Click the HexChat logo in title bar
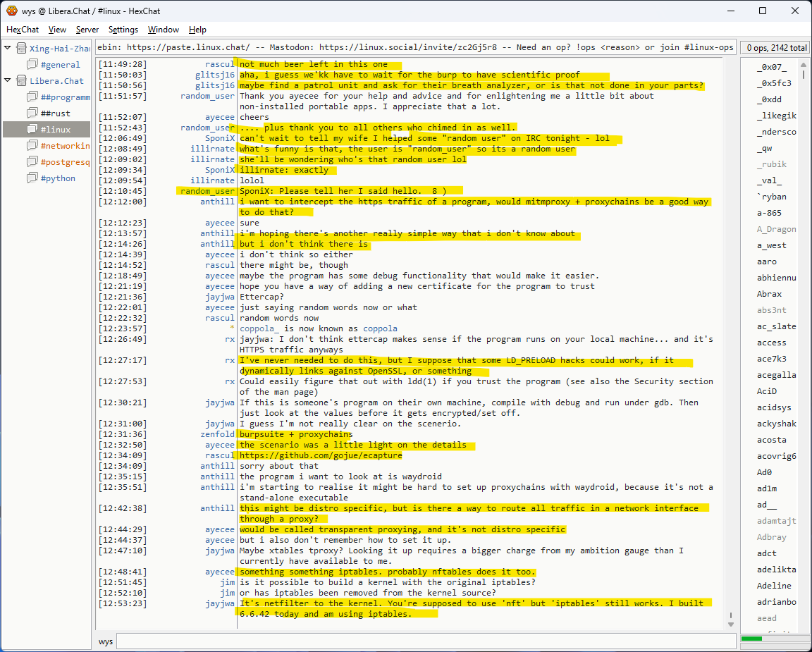The image size is (812, 652). pos(11,11)
